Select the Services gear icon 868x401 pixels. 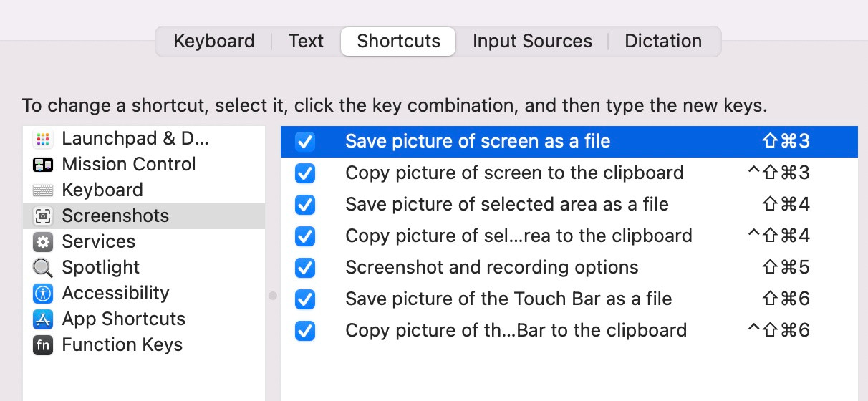(43, 242)
